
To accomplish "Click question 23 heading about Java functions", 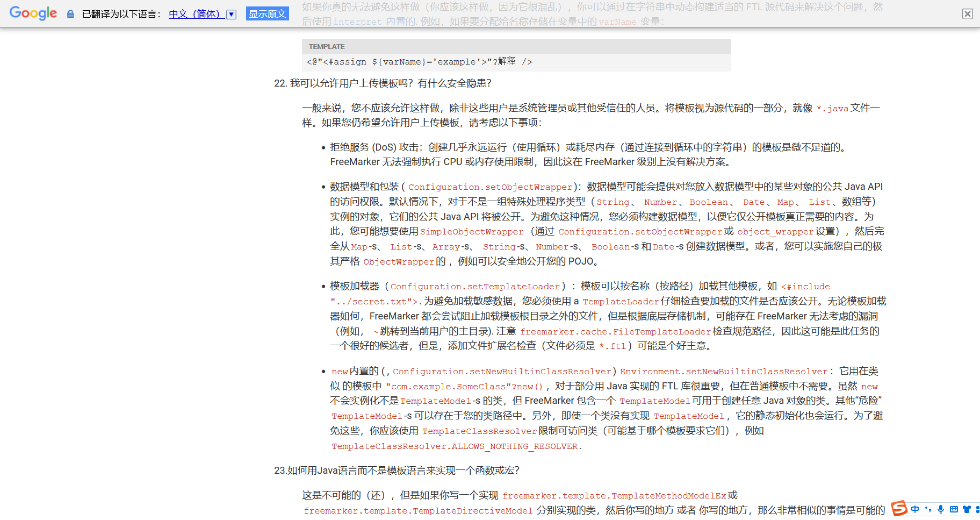I will pyautogui.click(x=397, y=471).
